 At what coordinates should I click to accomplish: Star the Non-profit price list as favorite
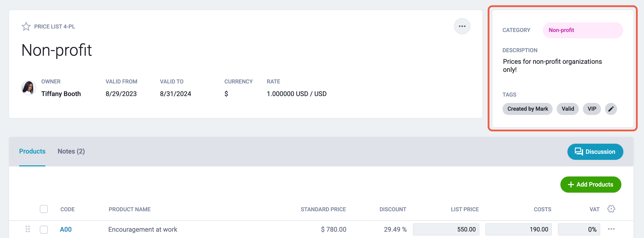point(26,26)
